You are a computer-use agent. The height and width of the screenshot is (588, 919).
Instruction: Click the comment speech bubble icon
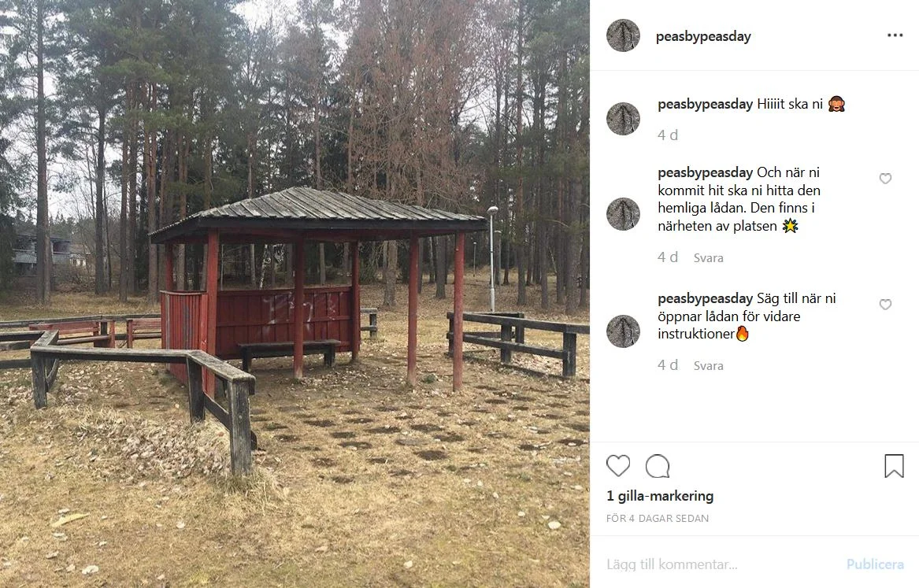[658, 466]
